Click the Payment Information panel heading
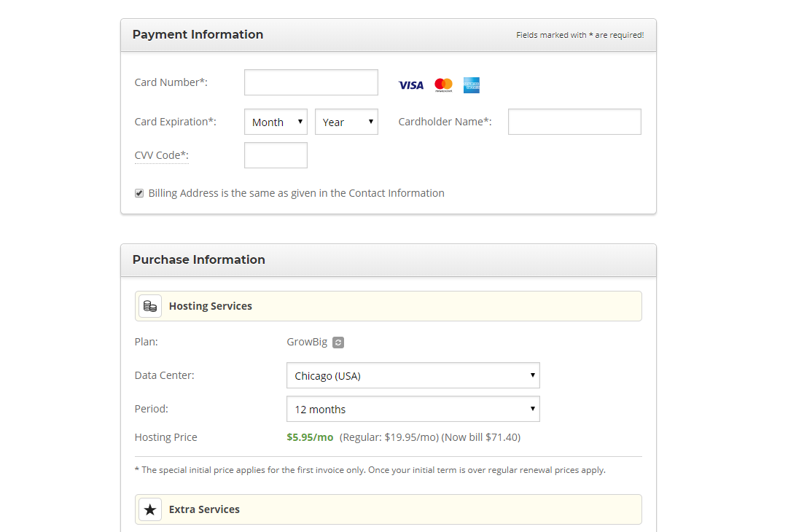 (198, 34)
